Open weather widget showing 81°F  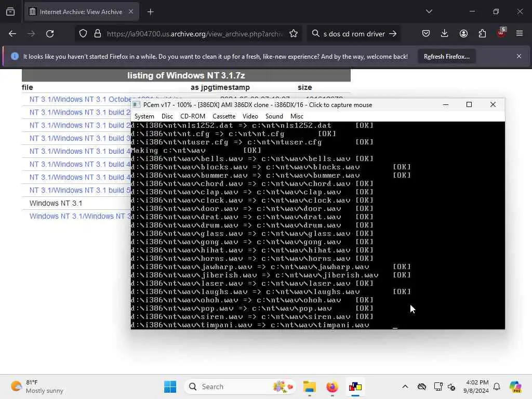click(x=37, y=387)
